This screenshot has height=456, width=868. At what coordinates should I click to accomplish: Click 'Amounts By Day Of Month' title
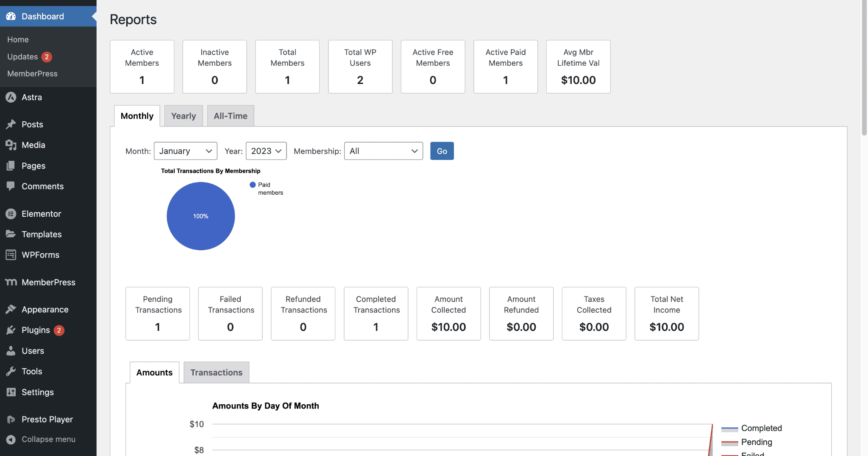pyautogui.click(x=266, y=406)
